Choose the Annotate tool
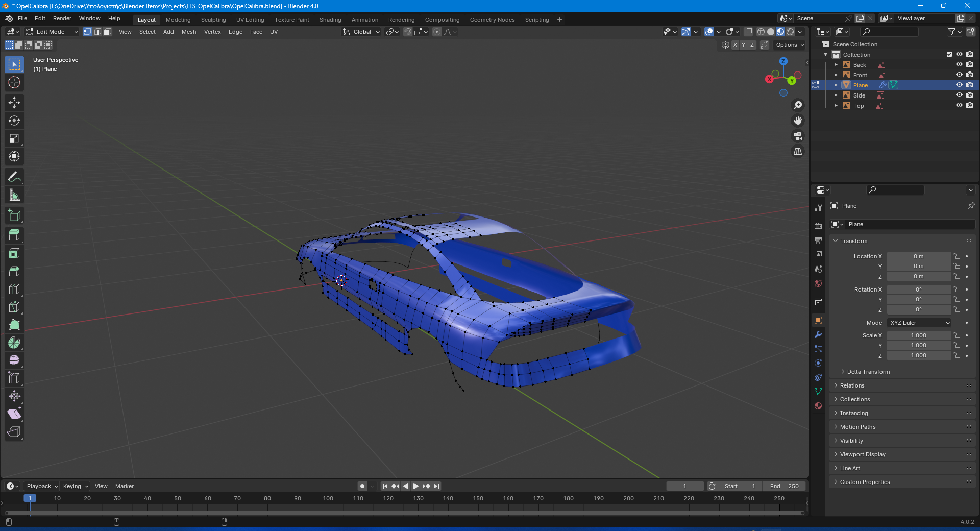This screenshot has width=980, height=531. 14,177
